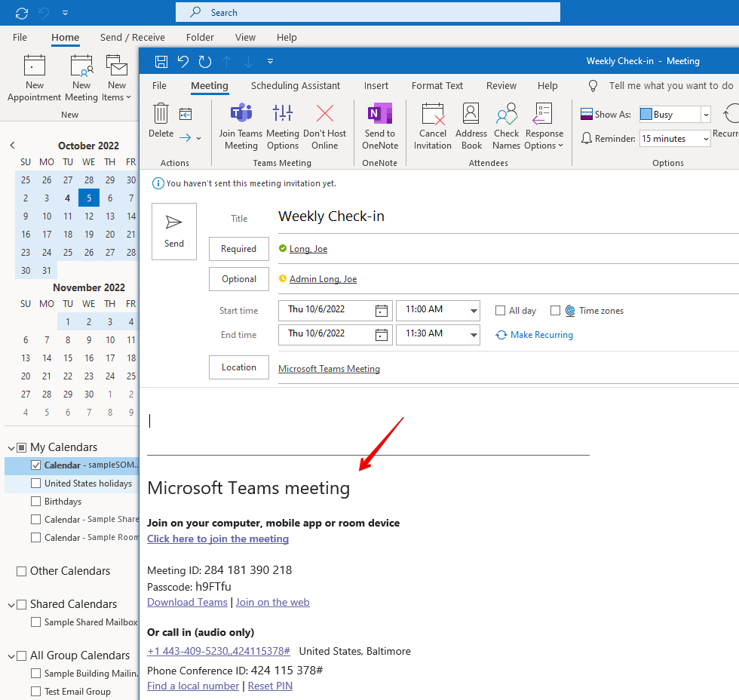
Task: Switch to the Scheduling Assistant tab
Action: [296, 86]
